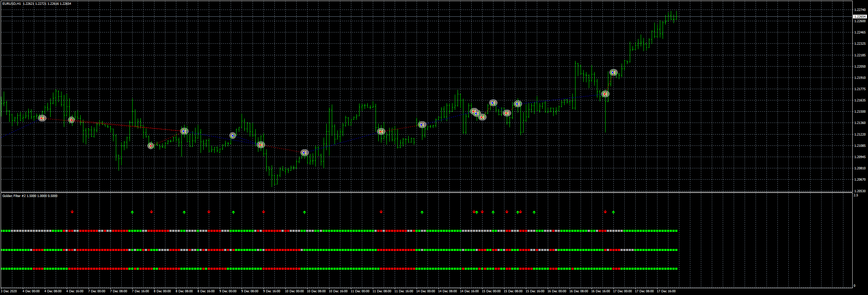Click the horizontal bid price line on chart
This screenshot has width=868, height=295.
426,16
